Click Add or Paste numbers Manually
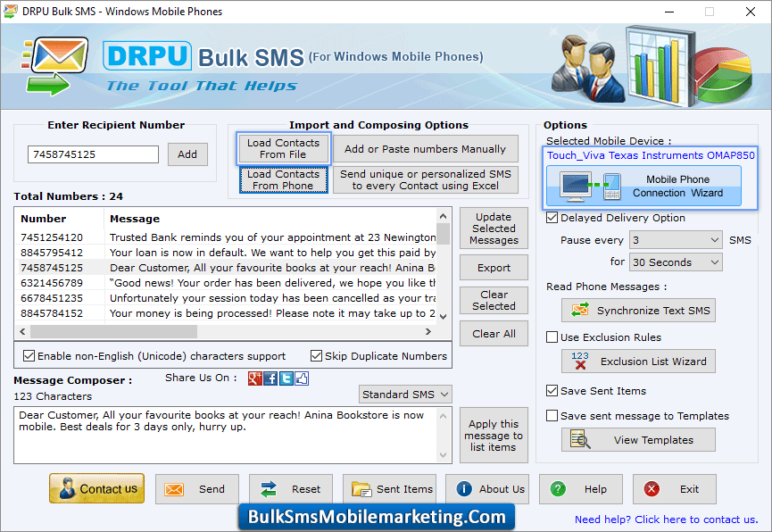 click(x=426, y=149)
